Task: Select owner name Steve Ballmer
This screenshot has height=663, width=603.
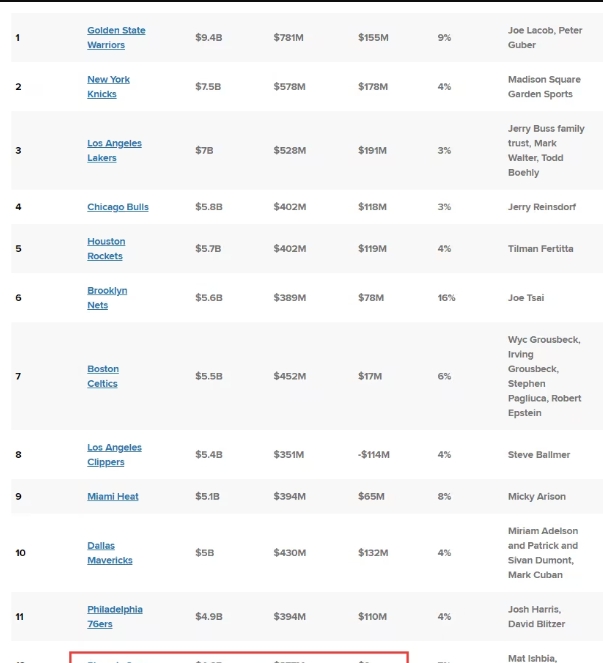Action: 538,455
